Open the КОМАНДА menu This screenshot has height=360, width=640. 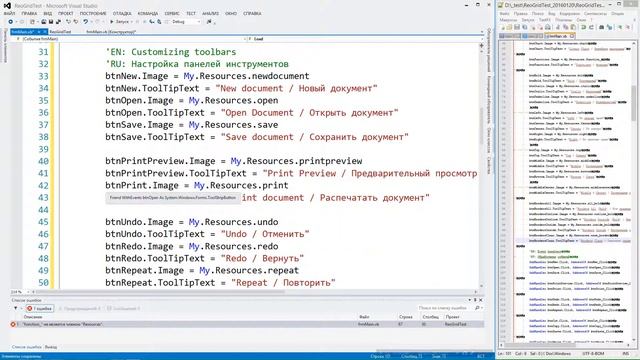click(x=147, y=13)
